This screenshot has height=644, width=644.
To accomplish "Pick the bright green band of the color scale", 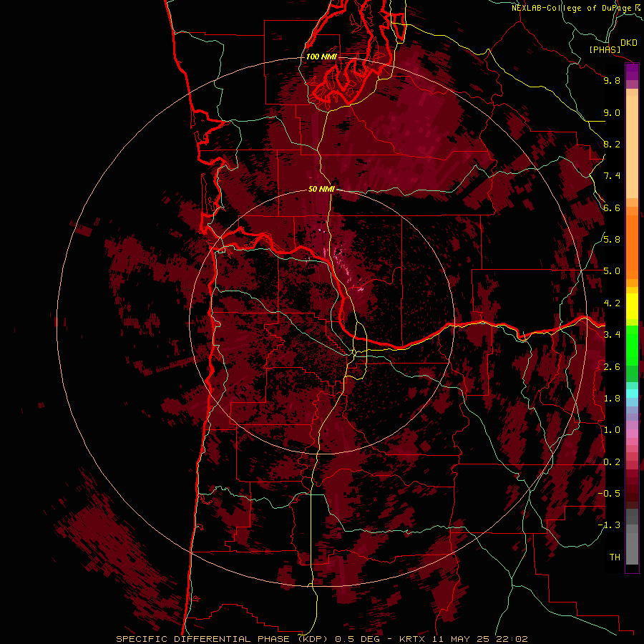I will [632, 345].
